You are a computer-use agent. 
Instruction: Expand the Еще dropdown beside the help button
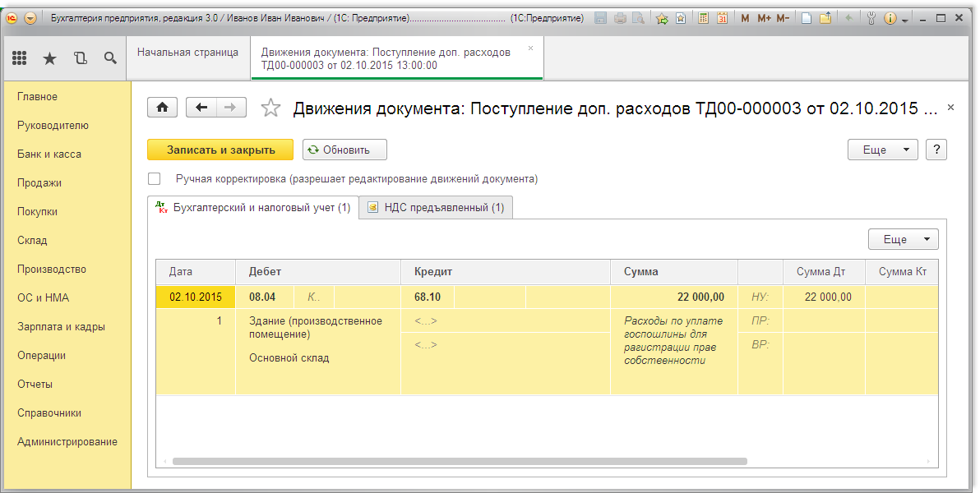coord(883,150)
